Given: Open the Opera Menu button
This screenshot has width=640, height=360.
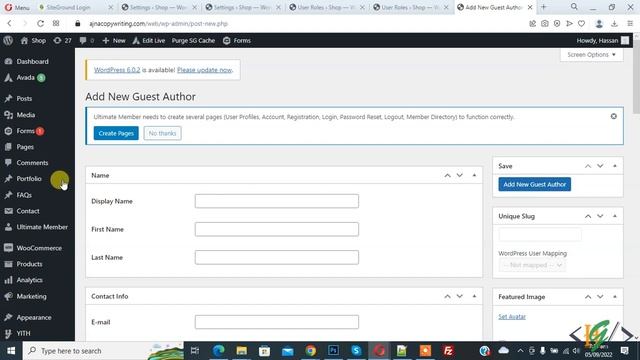Looking at the screenshot, I should click(x=17, y=7).
